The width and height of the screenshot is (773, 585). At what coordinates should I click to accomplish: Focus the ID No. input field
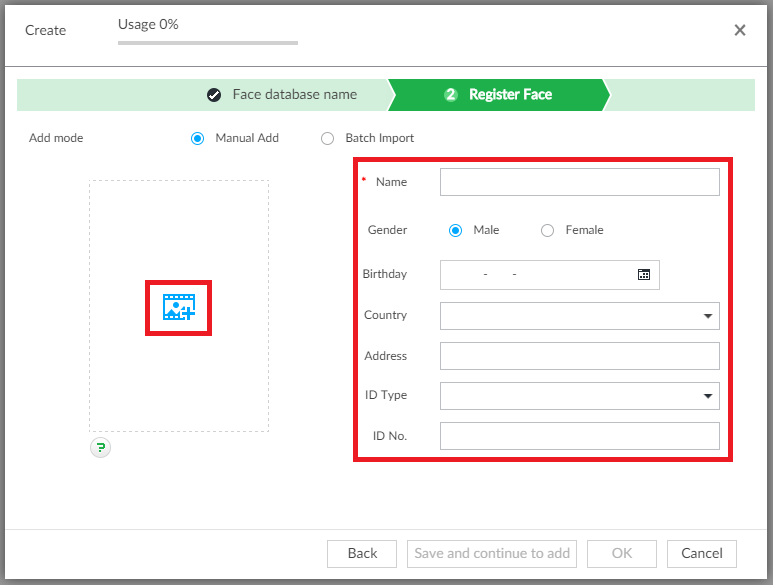(580, 436)
